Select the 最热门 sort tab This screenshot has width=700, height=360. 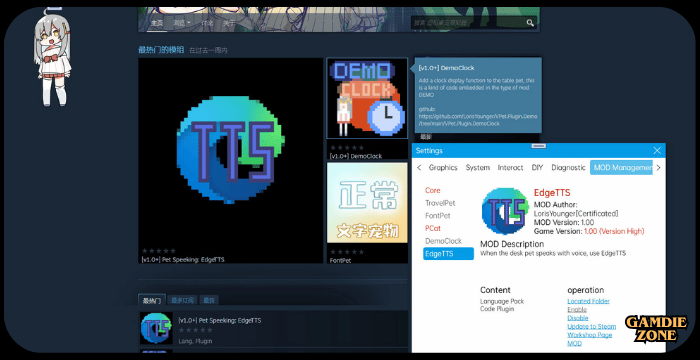[x=152, y=301]
